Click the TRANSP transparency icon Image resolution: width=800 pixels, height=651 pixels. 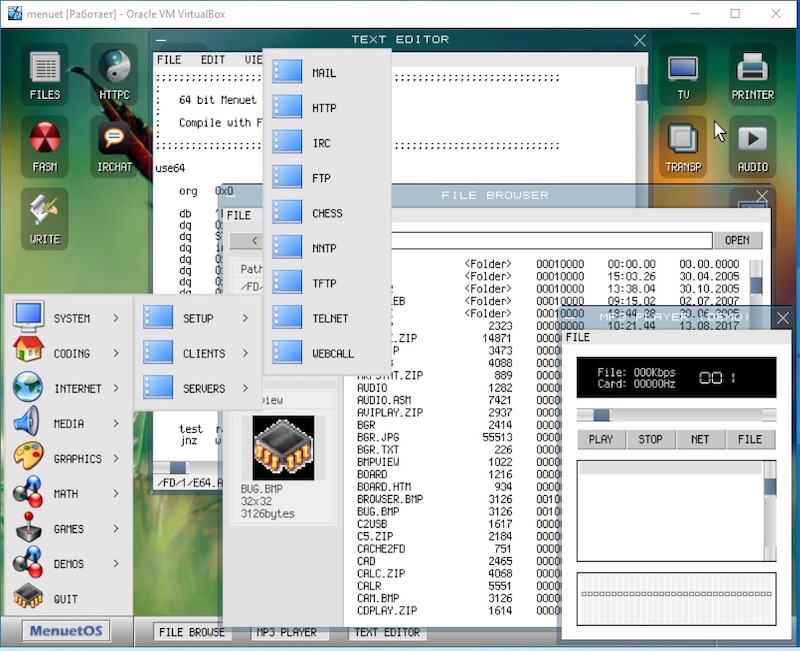[683, 146]
